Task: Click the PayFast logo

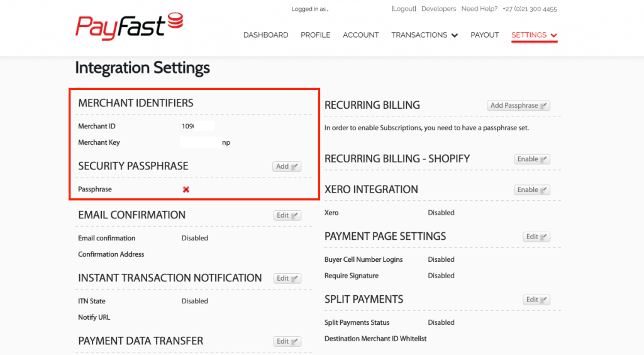Action: (x=129, y=26)
